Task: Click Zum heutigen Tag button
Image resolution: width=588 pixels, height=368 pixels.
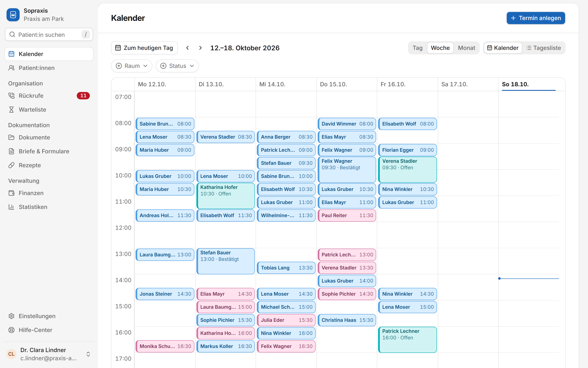Action: (x=144, y=48)
